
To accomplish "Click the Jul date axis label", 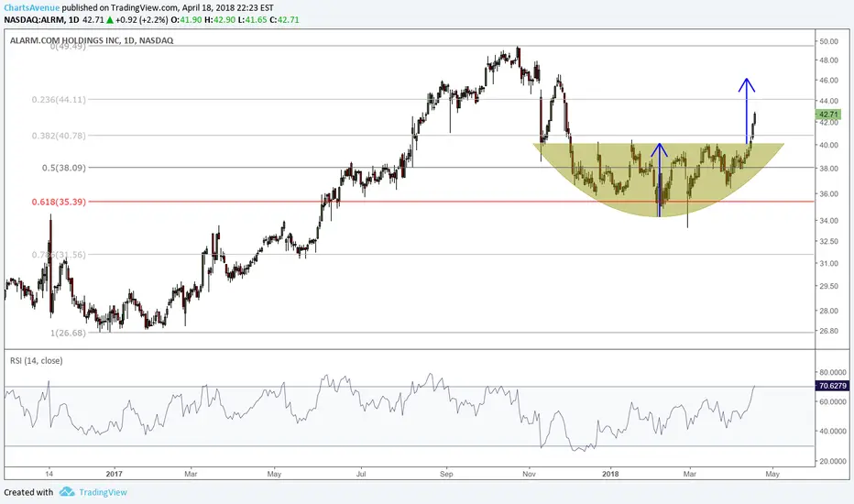I will coord(361,474).
